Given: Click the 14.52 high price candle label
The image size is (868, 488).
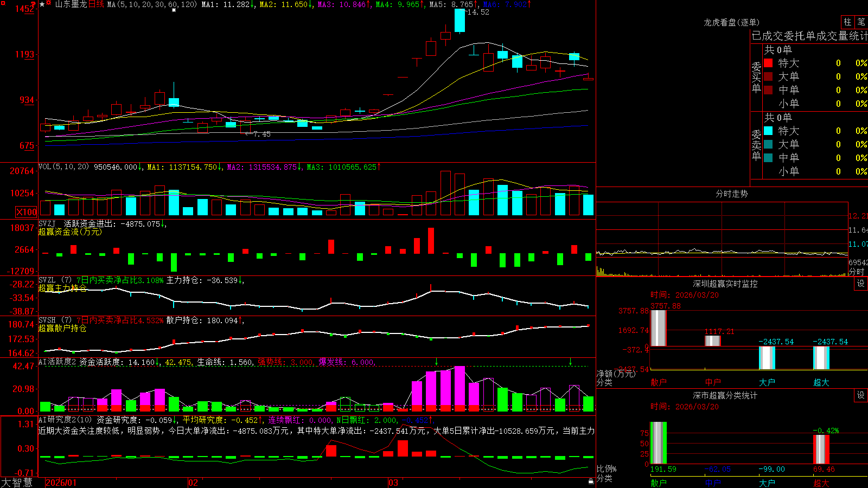Looking at the screenshot, I should [x=478, y=12].
